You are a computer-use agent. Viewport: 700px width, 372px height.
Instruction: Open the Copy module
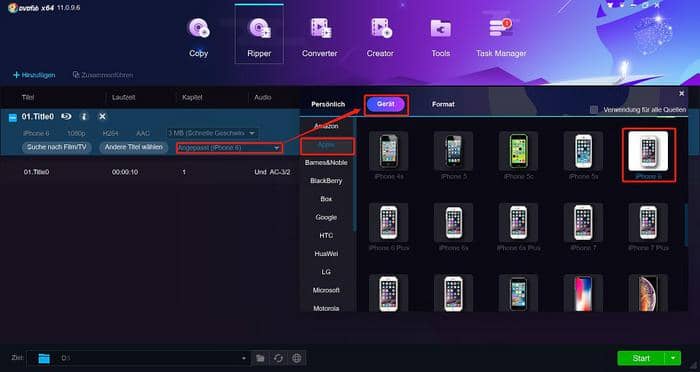199,38
